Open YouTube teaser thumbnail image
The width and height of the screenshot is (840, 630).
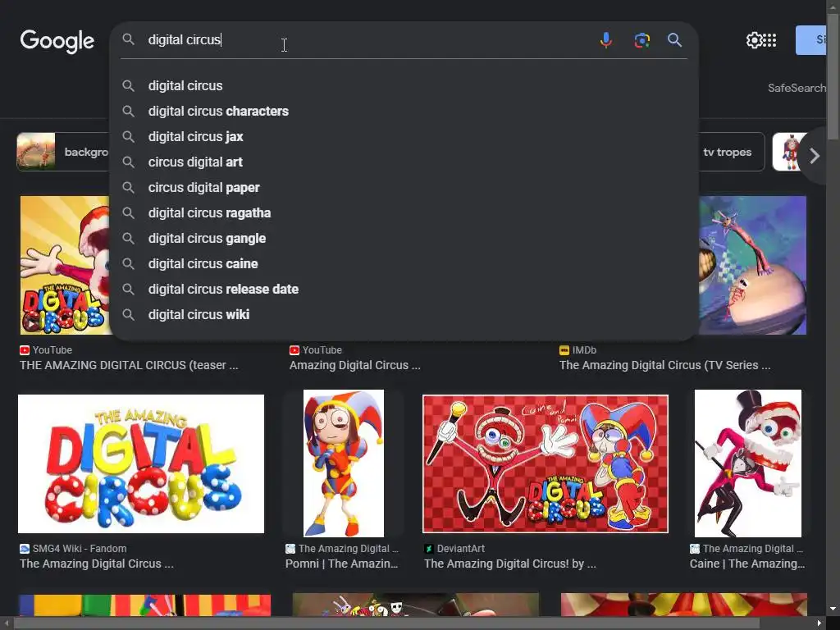pos(65,265)
